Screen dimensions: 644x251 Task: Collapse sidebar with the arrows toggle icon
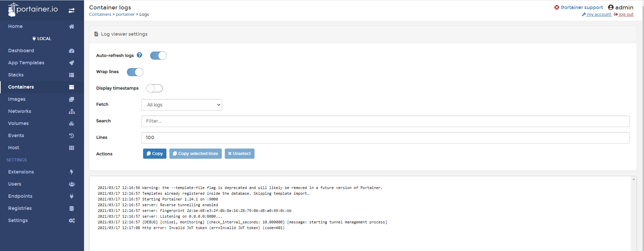72,10
